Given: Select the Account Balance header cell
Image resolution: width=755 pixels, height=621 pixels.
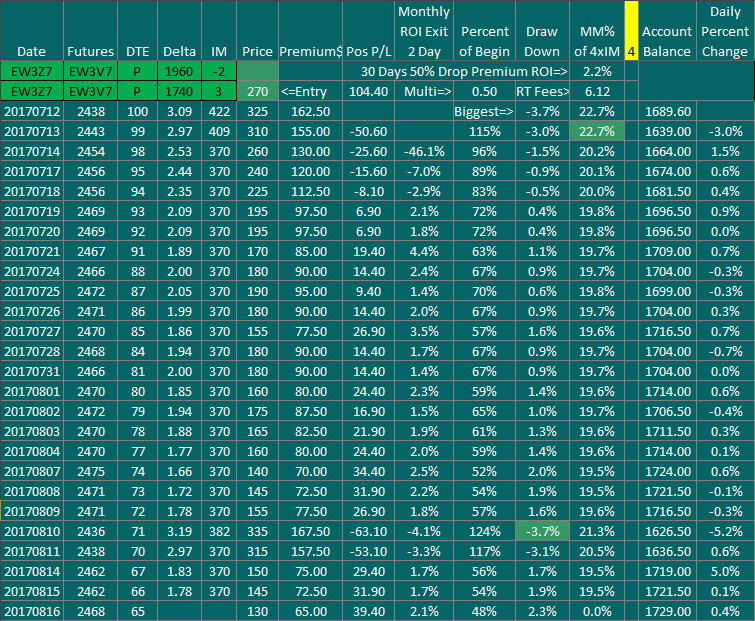Looking at the screenshot, I should (667, 31).
